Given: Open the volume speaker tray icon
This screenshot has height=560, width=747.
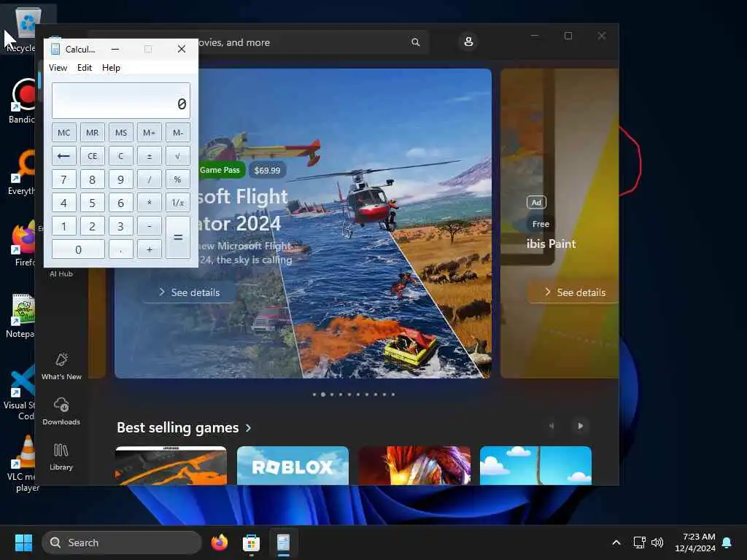Looking at the screenshot, I should [657, 542].
